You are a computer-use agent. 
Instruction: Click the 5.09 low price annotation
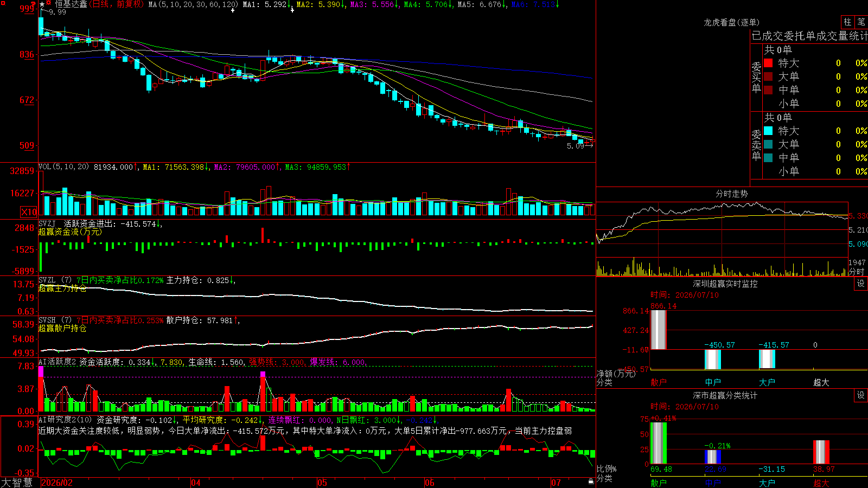pos(576,146)
